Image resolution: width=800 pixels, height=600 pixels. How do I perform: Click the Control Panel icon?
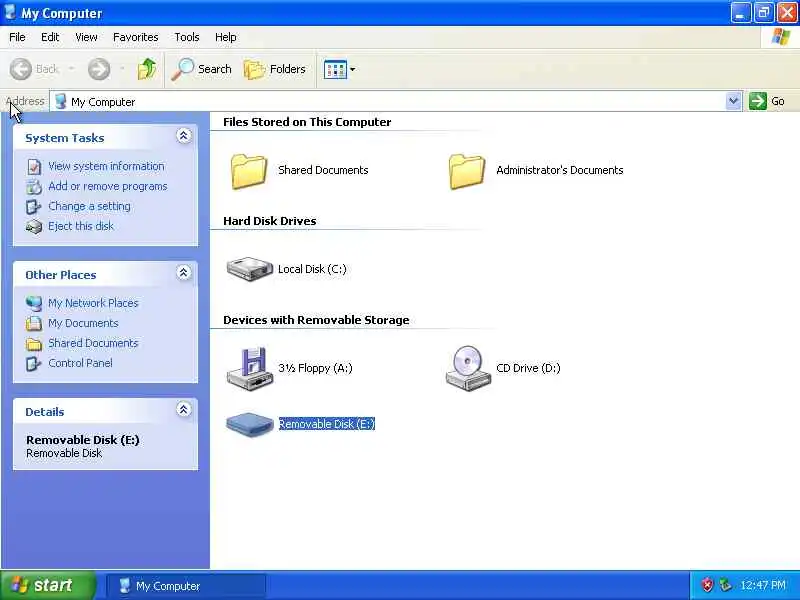[34, 363]
